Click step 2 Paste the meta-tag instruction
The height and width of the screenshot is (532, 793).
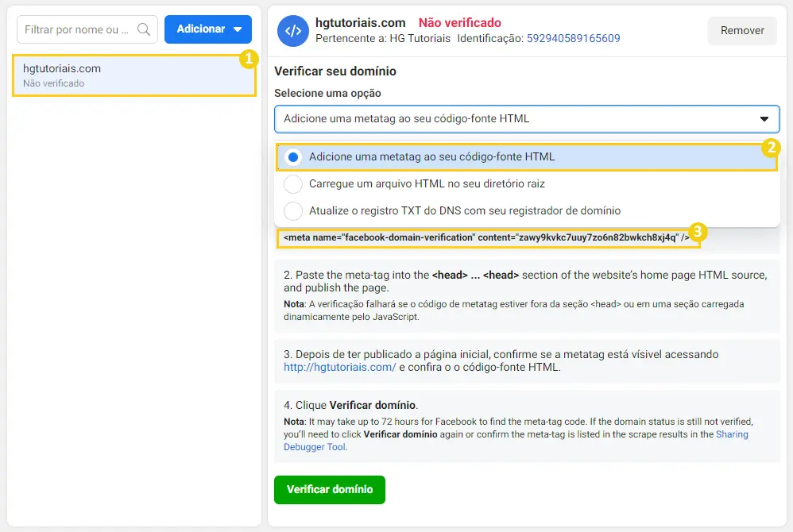click(525, 281)
